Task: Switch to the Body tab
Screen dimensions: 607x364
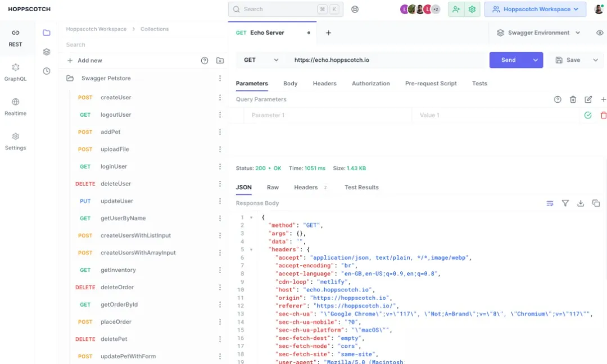Action: point(291,84)
